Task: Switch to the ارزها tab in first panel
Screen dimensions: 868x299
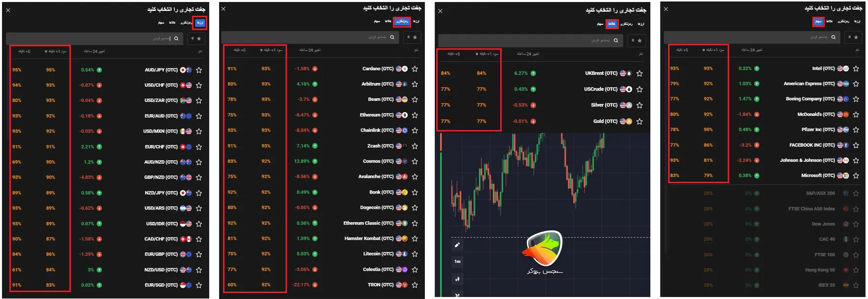Action: click(x=200, y=23)
